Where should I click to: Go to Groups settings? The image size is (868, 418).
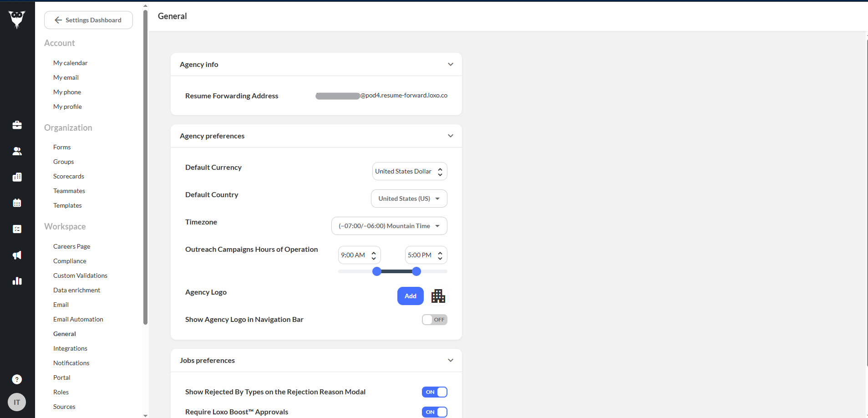(x=64, y=162)
